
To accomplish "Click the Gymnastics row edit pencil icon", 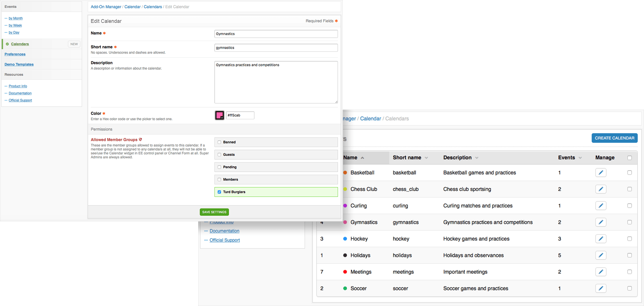I will [x=601, y=222].
